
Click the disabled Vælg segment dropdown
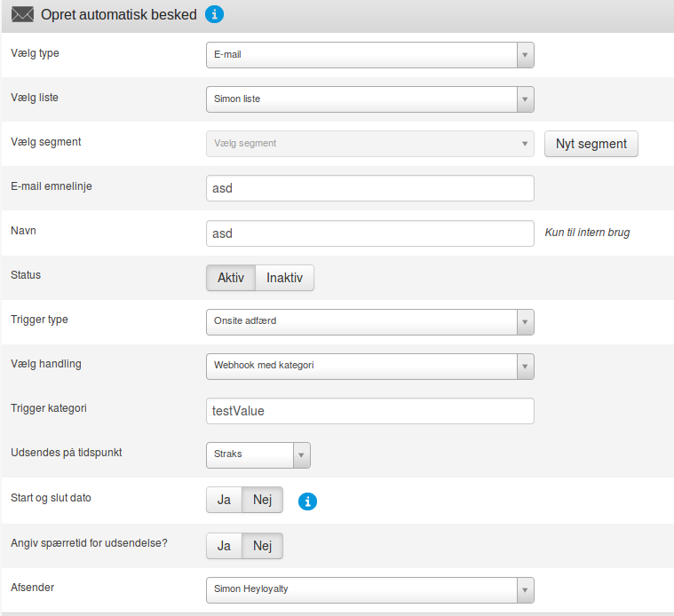click(x=369, y=144)
